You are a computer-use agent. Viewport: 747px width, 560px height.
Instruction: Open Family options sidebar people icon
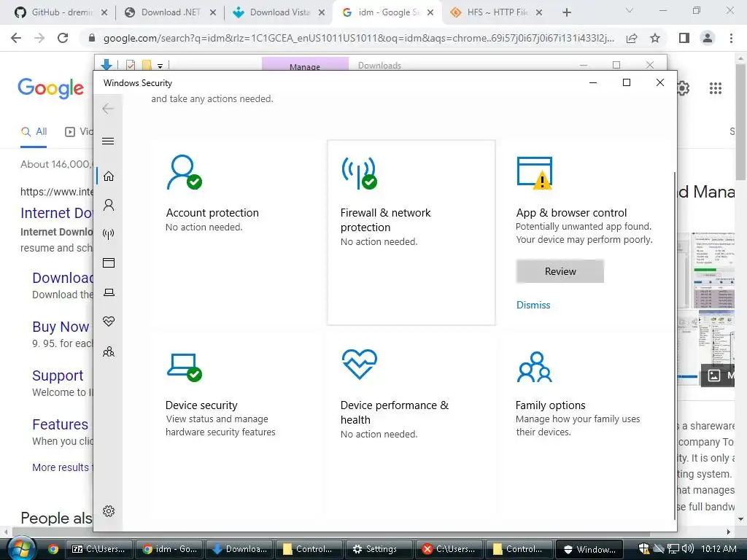(x=109, y=351)
